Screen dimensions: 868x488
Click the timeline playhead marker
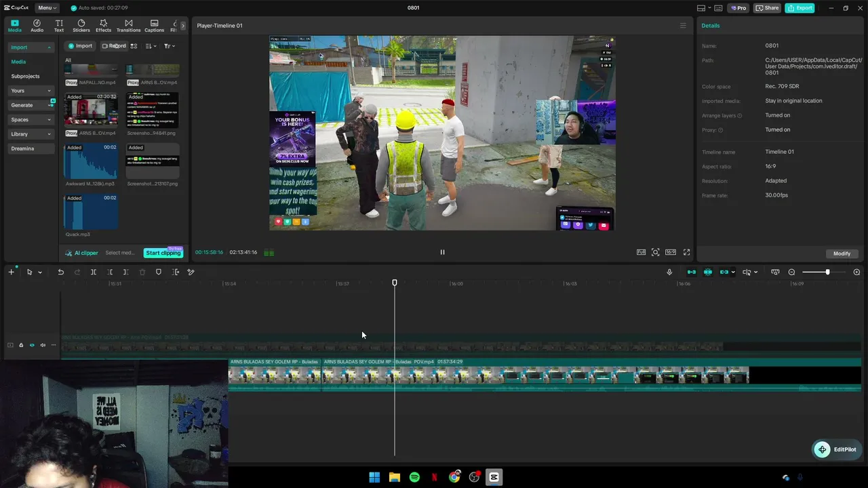point(395,283)
